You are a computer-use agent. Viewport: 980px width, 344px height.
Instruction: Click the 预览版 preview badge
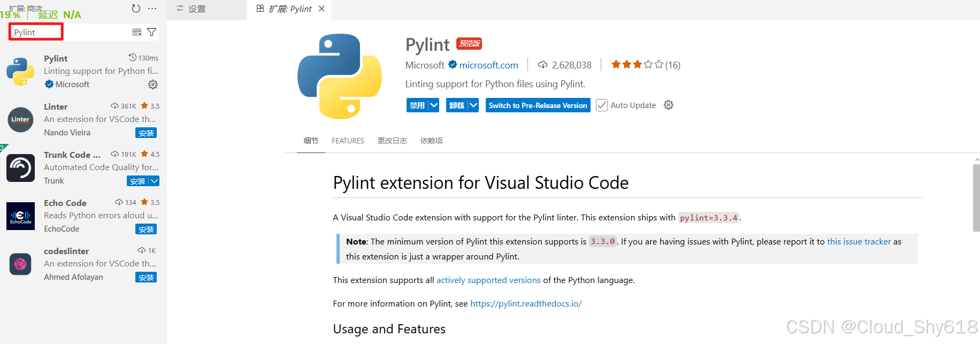pyautogui.click(x=469, y=43)
